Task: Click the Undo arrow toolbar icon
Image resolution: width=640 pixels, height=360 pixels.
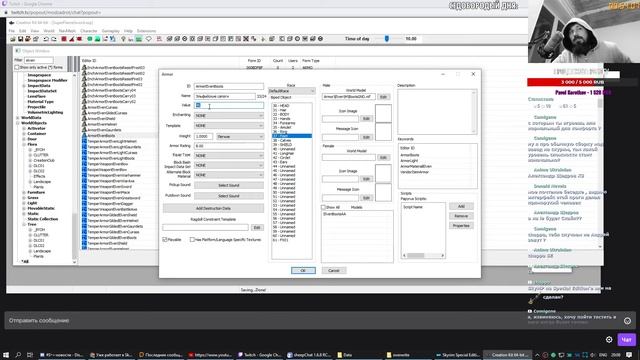Action: [x=46, y=39]
